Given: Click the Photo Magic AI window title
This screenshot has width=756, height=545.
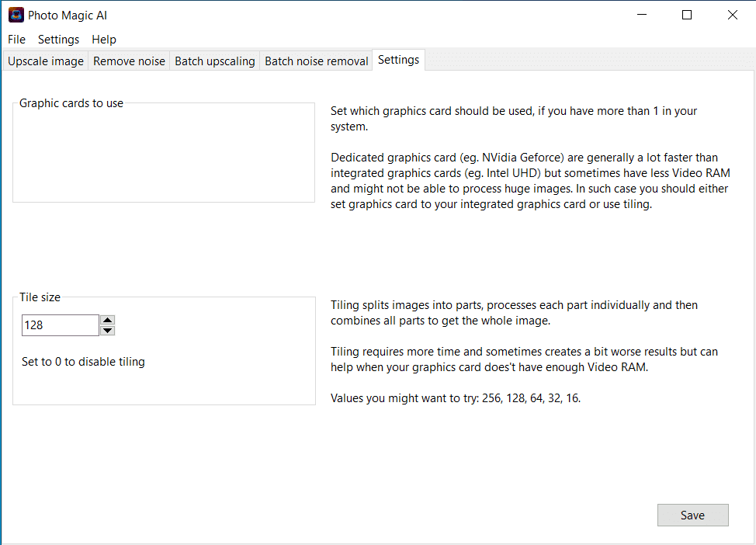Looking at the screenshot, I should click(x=68, y=16).
